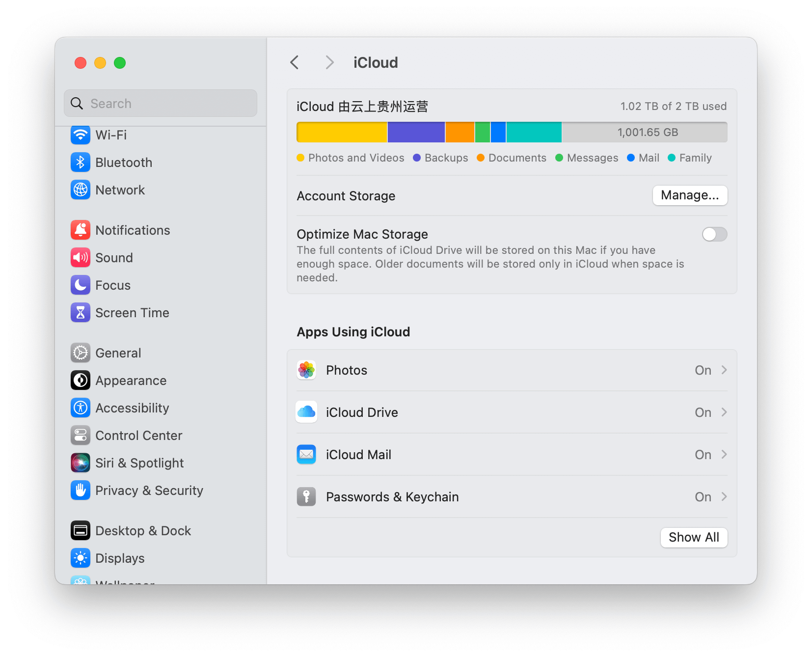
Task: Click the iCloud Mail envelope icon
Action: click(x=306, y=455)
